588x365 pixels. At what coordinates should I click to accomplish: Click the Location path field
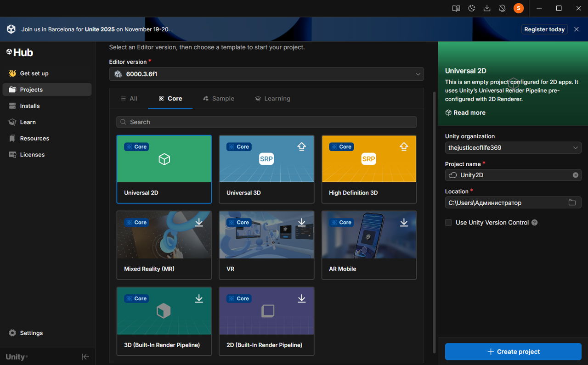tap(513, 202)
